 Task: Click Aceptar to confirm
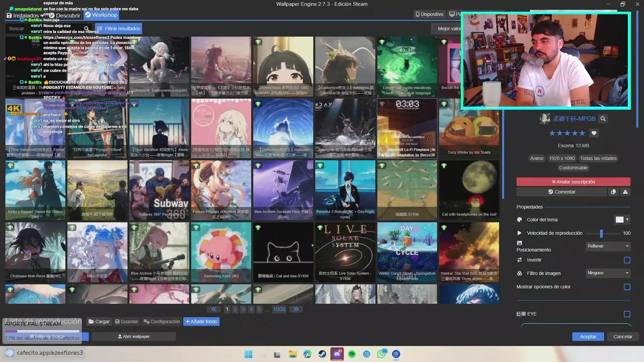coord(588,336)
